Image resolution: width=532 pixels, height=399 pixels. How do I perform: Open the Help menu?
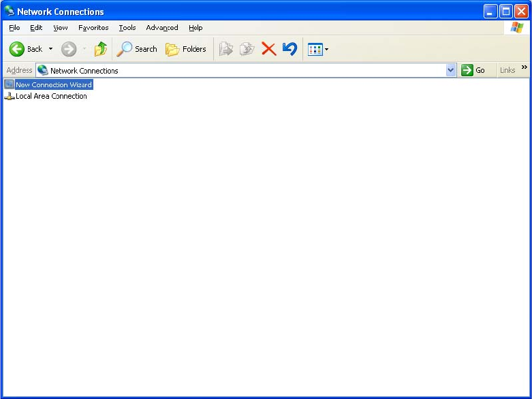[195, 28]
